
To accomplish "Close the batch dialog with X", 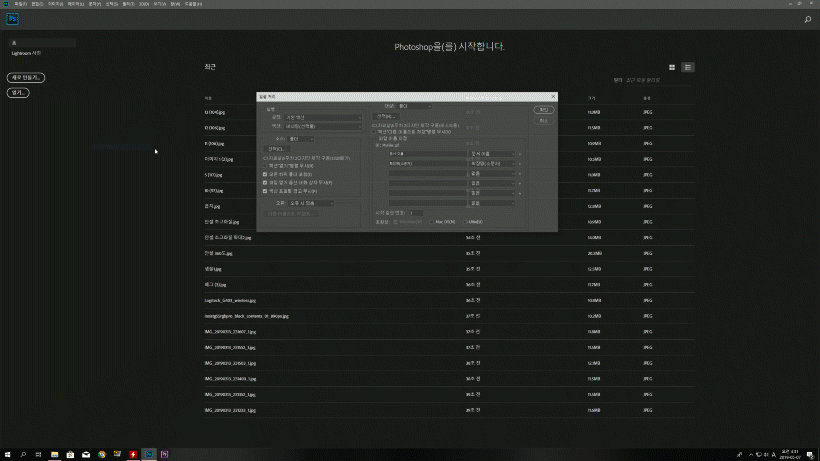I will click(553, 96).
